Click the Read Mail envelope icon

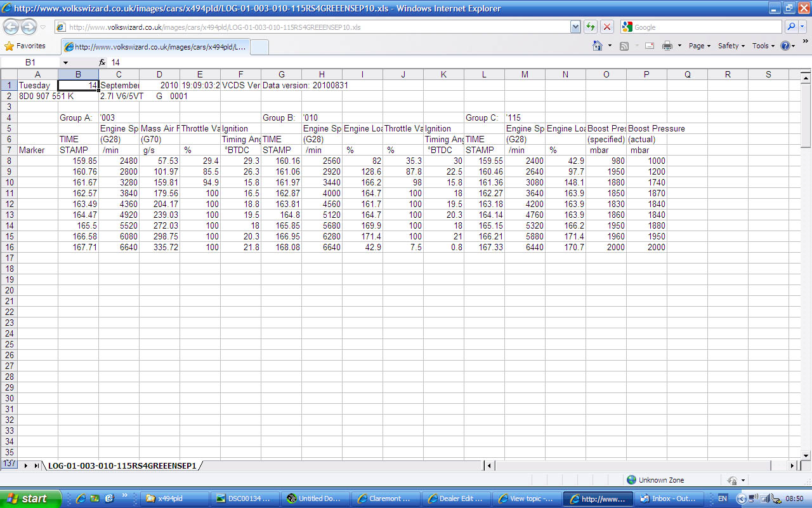point(650,46)
